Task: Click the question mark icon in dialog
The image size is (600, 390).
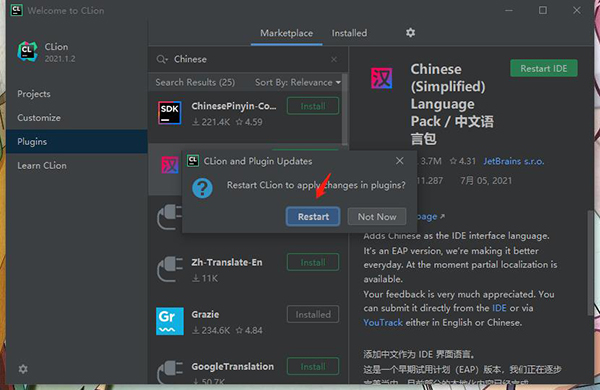Action: (202, 188)
